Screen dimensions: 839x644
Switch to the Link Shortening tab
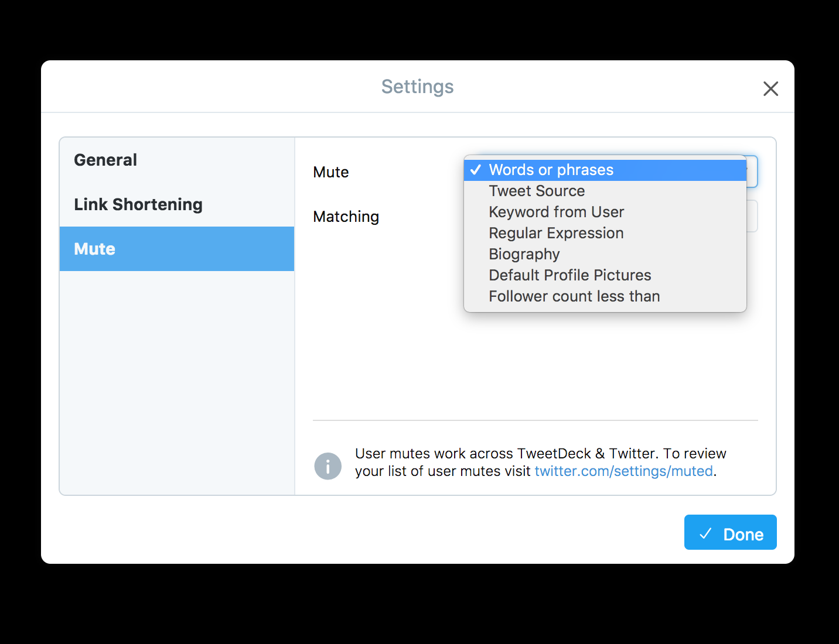click(x=138, y=204)
